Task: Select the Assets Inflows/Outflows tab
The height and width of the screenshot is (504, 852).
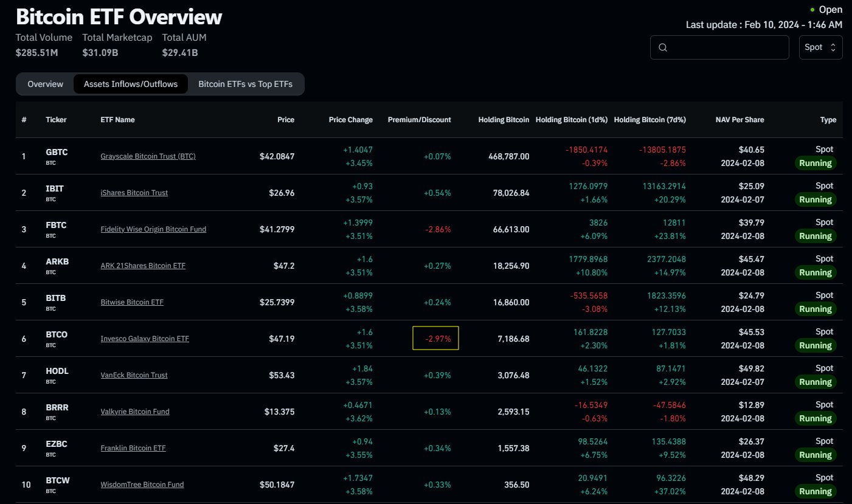Action: click(131, 84)
